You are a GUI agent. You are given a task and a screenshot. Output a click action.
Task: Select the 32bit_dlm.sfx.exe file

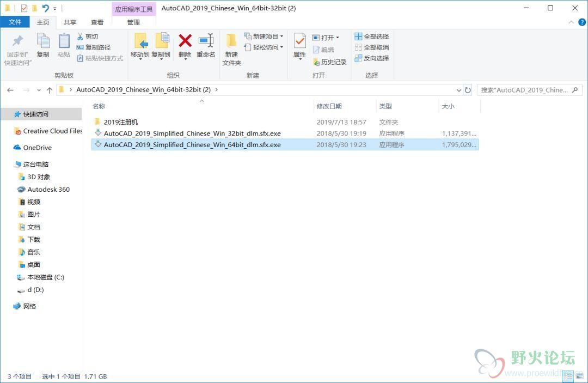(192, 133)
